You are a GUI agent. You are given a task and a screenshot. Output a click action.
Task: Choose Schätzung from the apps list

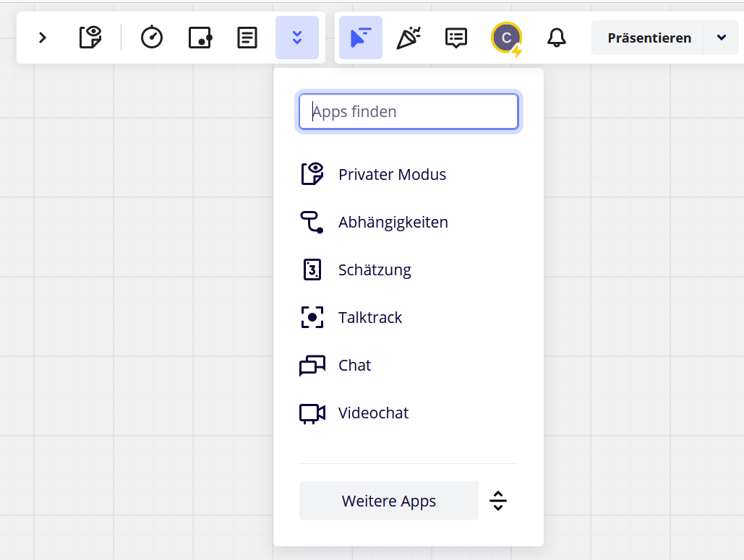click(375, 270)
